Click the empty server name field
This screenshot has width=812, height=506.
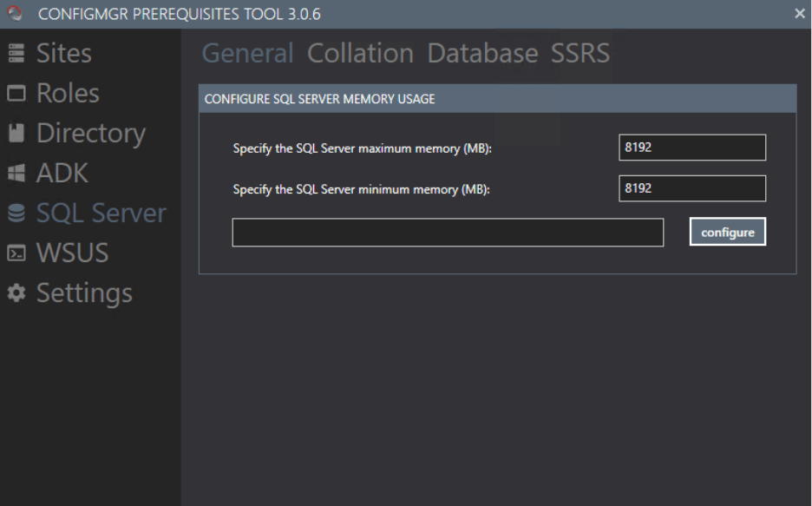(447, 231)
